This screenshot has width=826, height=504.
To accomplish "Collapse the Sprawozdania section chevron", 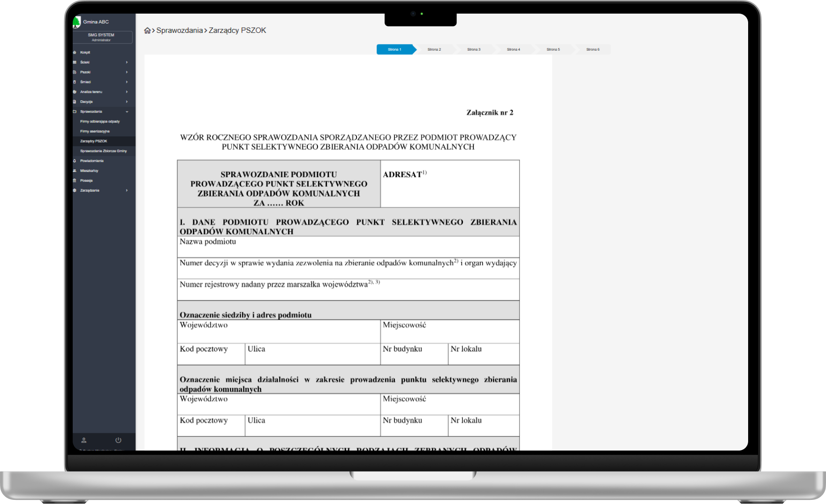I will pyautogui.click(x=127, y=112).
